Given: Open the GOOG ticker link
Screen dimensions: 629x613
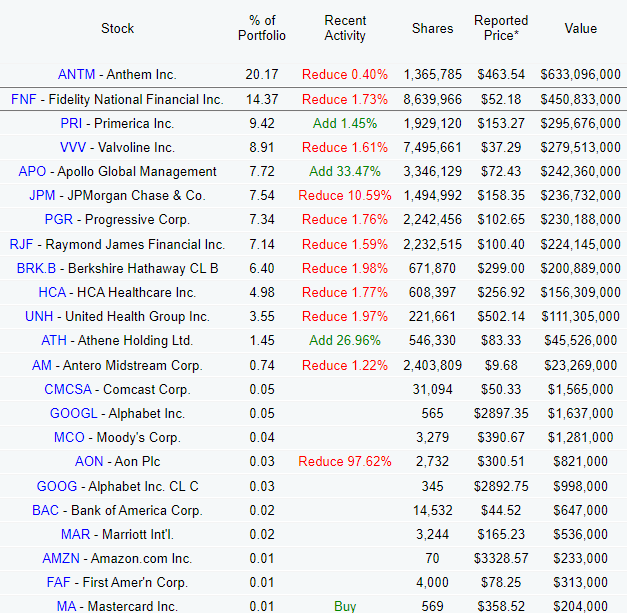Looking at the screenshot, I should [57, 486].
